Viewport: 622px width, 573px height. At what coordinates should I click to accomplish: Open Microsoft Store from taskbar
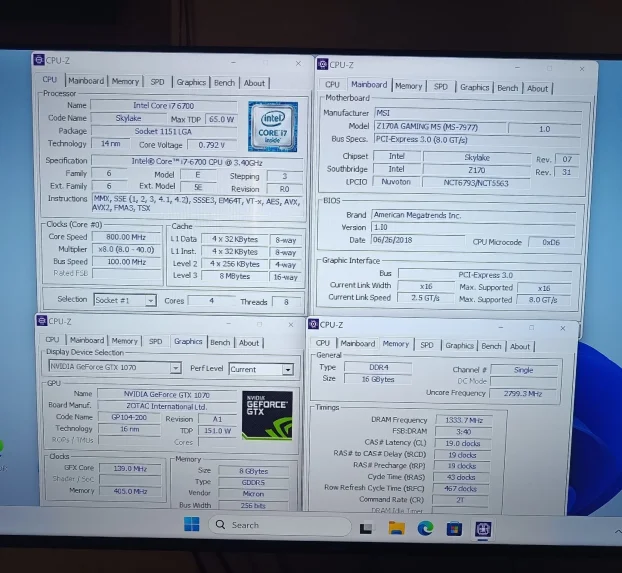click(x=454, y=529)
